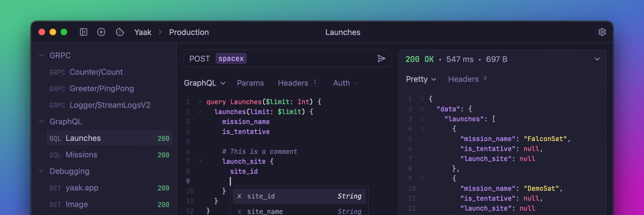
Task: Open the Auth dropdown
Action: coord(346,83)
